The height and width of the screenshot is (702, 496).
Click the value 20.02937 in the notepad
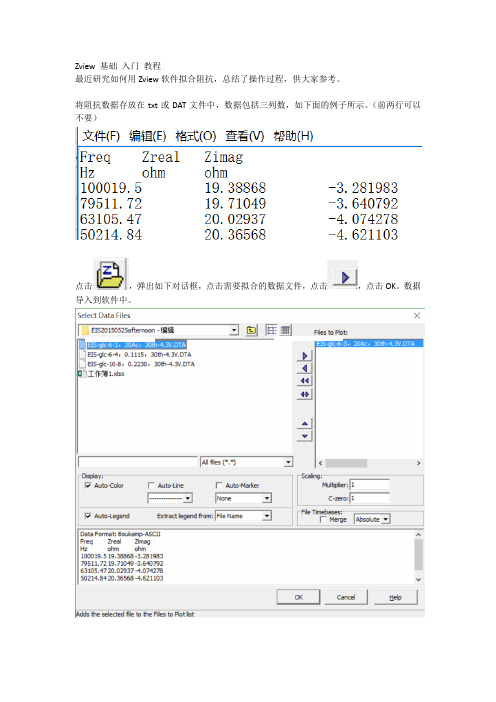pos(235,219)
